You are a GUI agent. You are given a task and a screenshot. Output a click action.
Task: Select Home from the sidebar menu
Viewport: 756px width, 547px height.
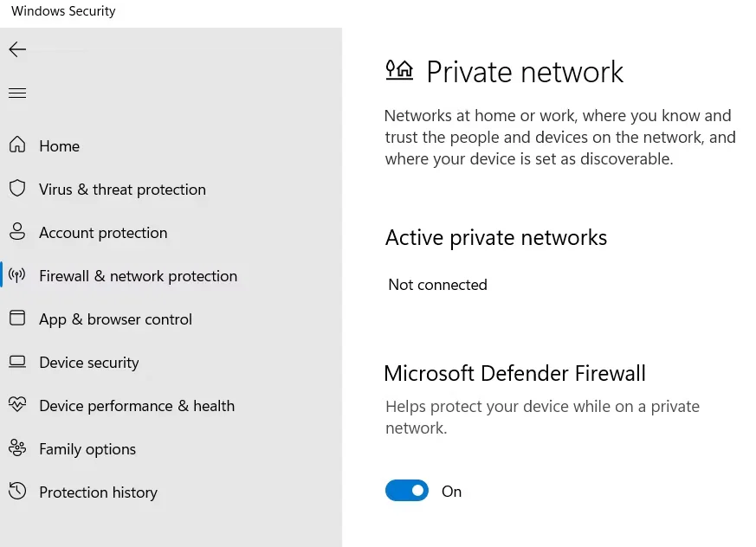[59, 145]
